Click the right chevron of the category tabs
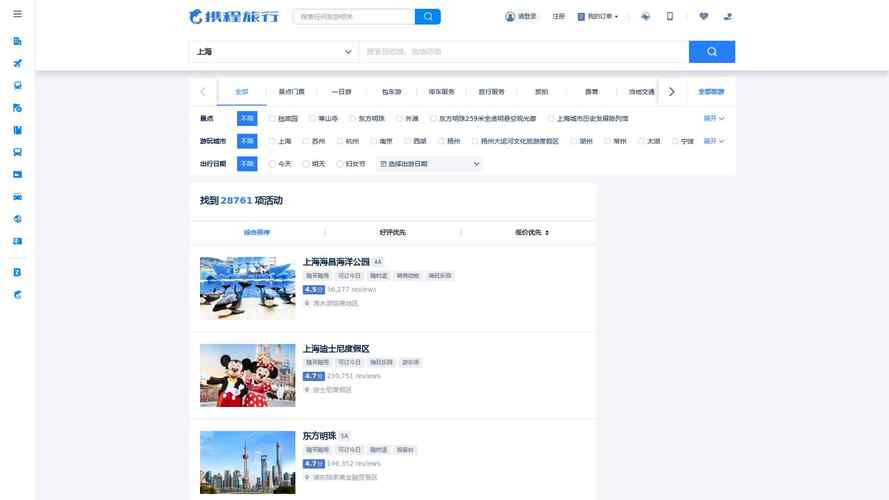 pyautogui.click(x=672, y=91)
